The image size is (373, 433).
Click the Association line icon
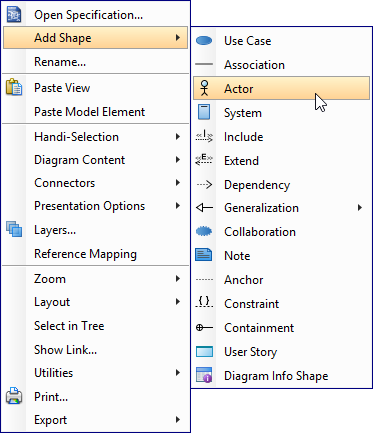click(204, 64)
